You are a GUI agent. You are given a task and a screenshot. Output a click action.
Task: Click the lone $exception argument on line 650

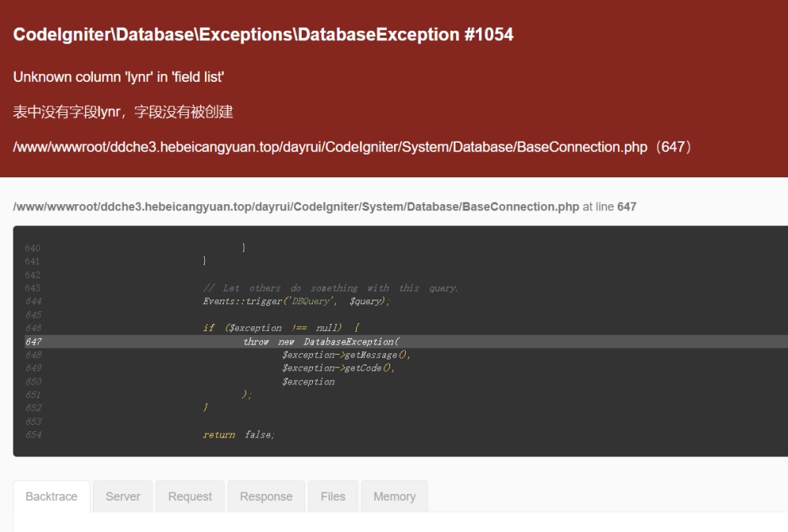pyautogui.click(x=308, y=381)
